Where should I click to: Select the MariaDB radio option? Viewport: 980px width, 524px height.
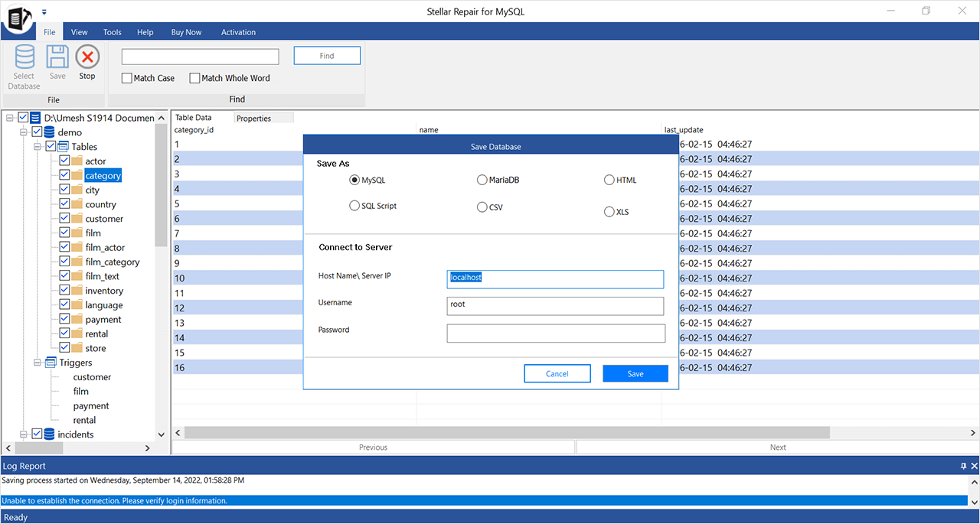482,181
